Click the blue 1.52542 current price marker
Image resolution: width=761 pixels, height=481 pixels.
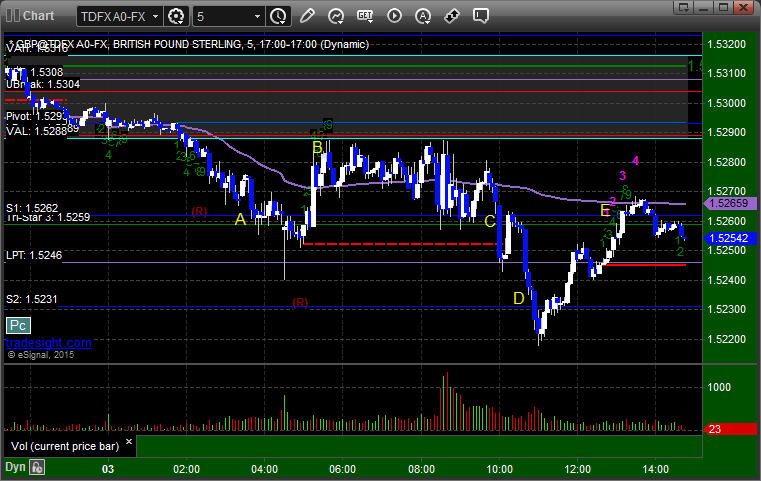click(x=729, y=238)
